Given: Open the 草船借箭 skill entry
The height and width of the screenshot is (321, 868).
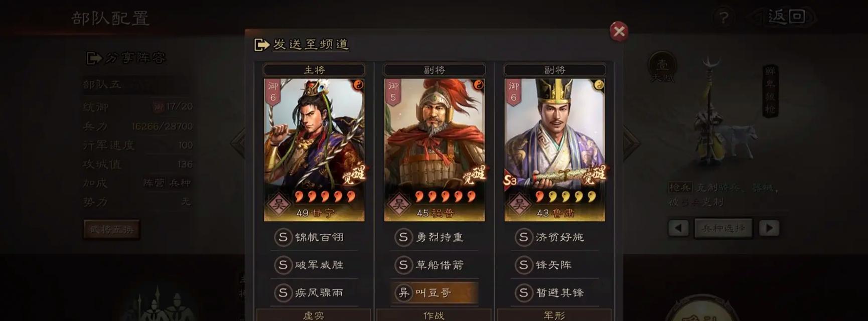Looking at the screenshot, I should [435, 265].
